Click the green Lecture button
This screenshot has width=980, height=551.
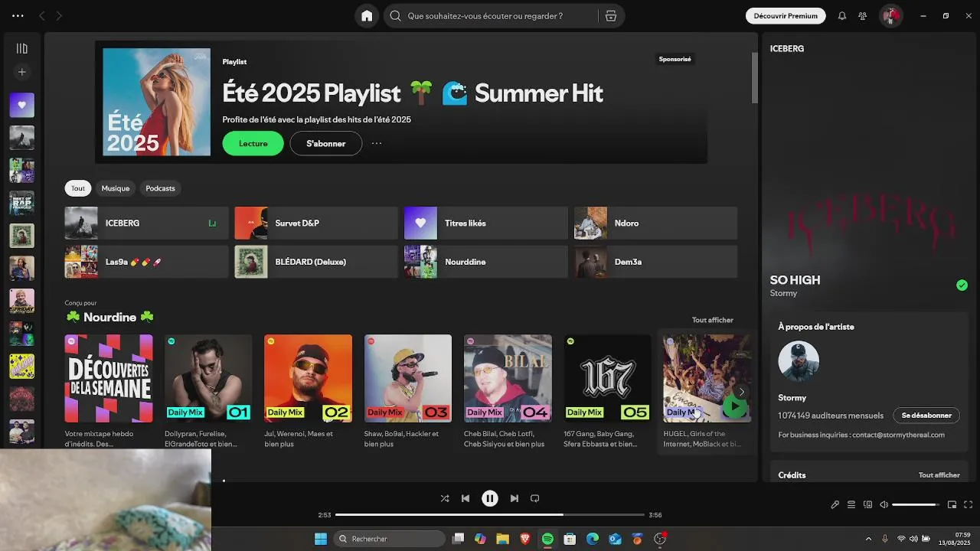point(253,143)
